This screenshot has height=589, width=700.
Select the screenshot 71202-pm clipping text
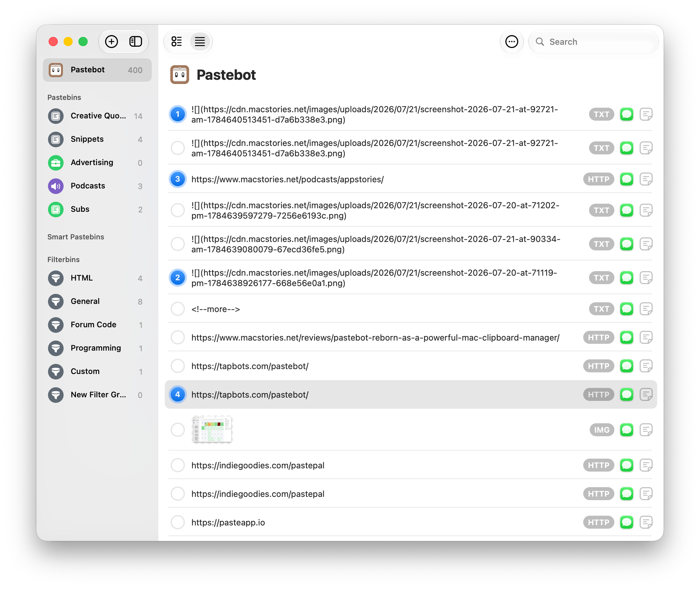point(375,210)
